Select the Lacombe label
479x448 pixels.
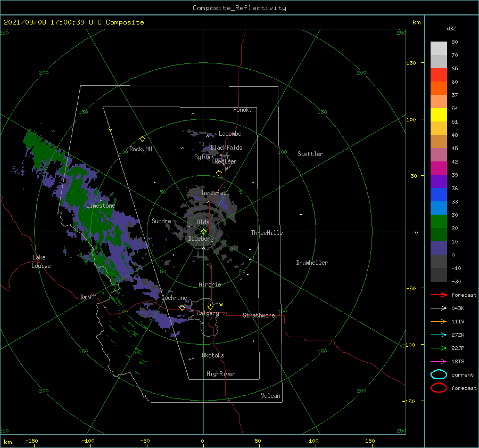(230, 134)
